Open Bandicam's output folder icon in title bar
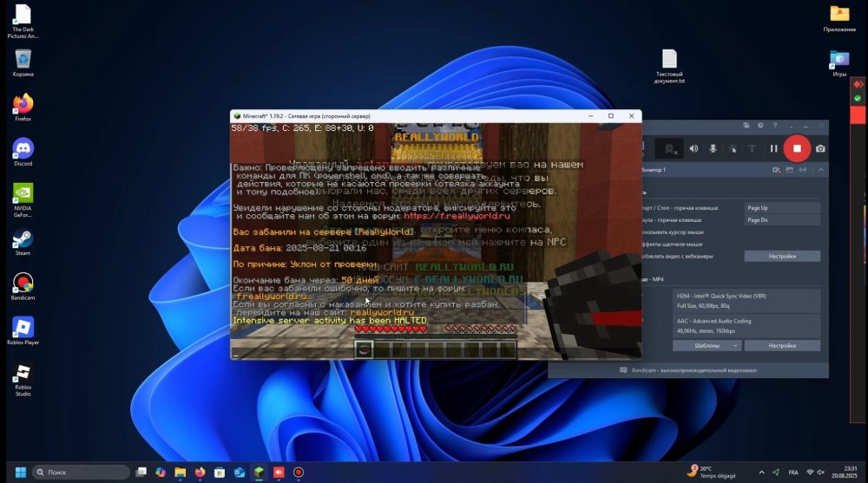Screen dimensions: 868x483 [746, 126]
